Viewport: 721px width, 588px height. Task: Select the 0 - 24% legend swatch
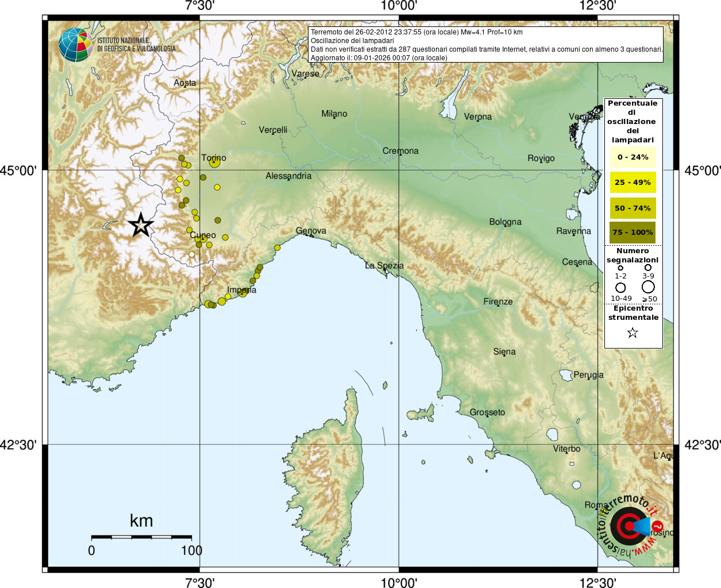point(633,157)
